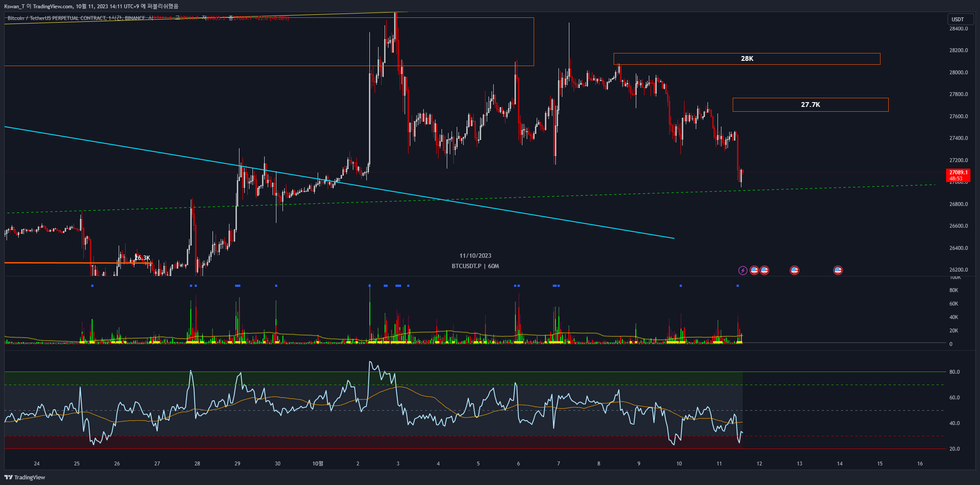Click 40K on the volume axis

pyautogui.click(x=954, y=317)
